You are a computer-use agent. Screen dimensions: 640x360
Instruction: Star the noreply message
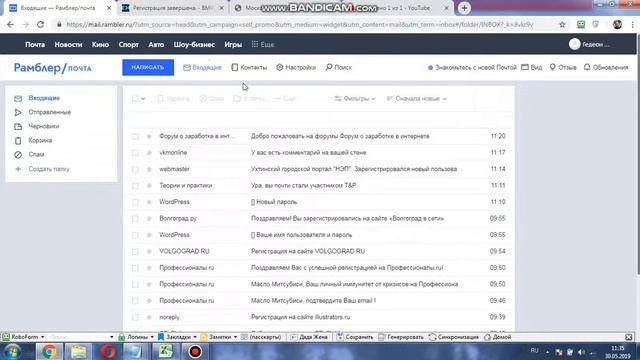point(149,317)
